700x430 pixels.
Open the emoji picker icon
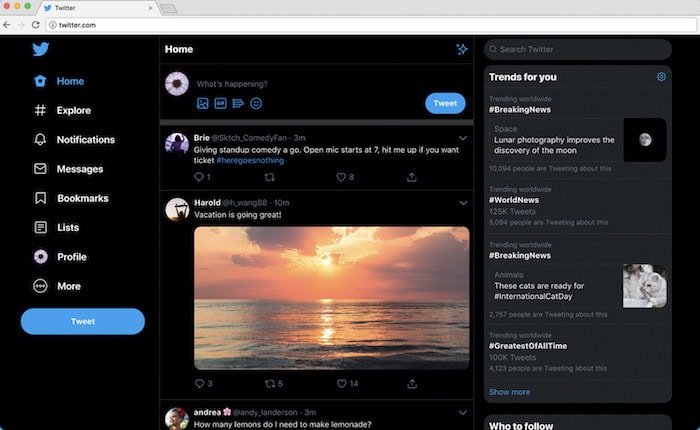click(x=256, y=104)
